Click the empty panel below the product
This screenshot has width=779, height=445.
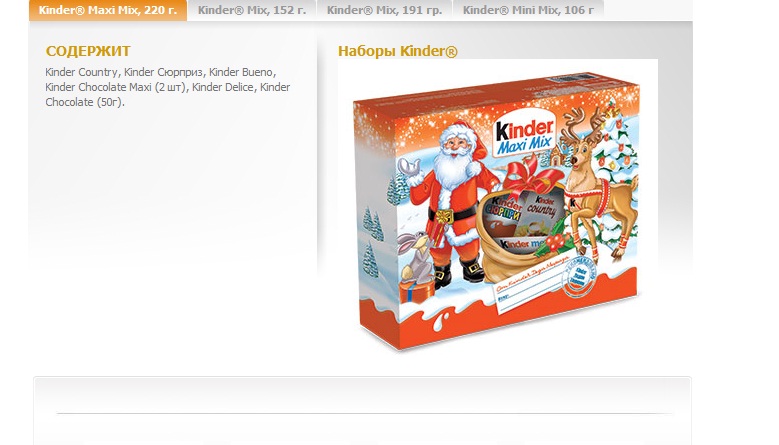click(x=362, y=410)
